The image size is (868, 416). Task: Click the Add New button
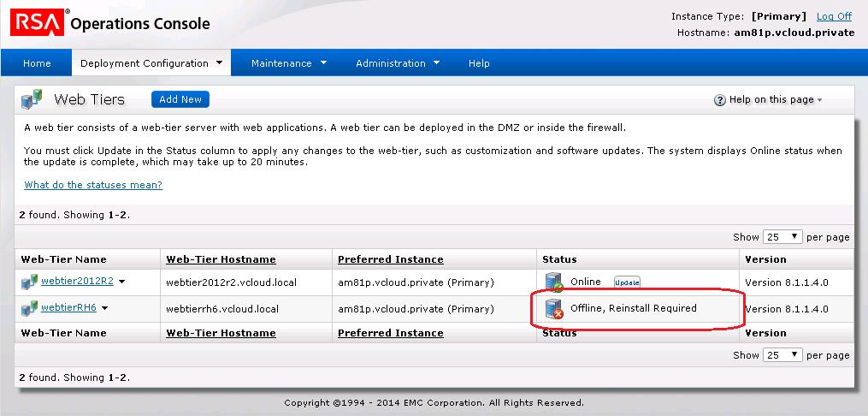click(180, 99)
